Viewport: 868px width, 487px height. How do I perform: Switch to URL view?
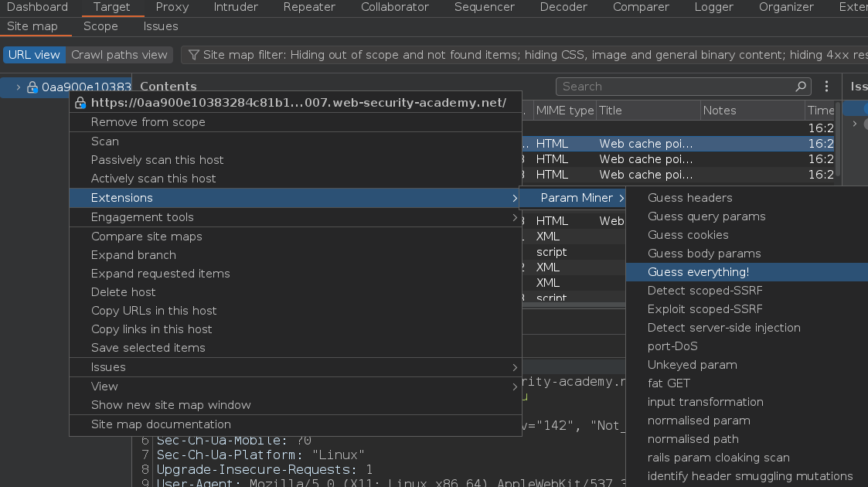coord(34,55)
